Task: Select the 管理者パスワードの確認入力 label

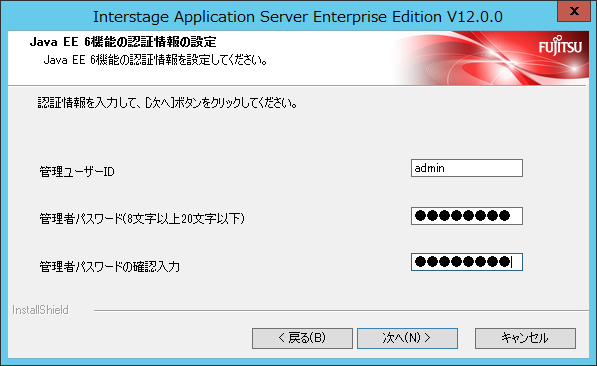Action: point(110,266)
